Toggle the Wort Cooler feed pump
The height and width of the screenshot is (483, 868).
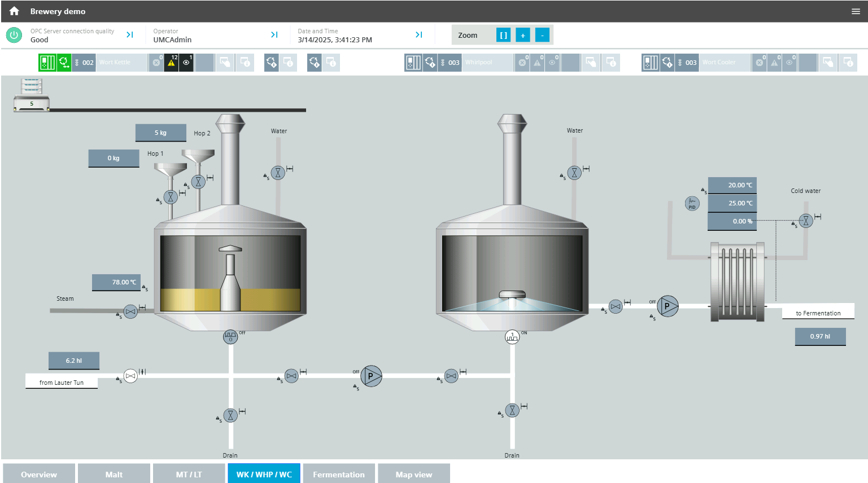[668, 306]
